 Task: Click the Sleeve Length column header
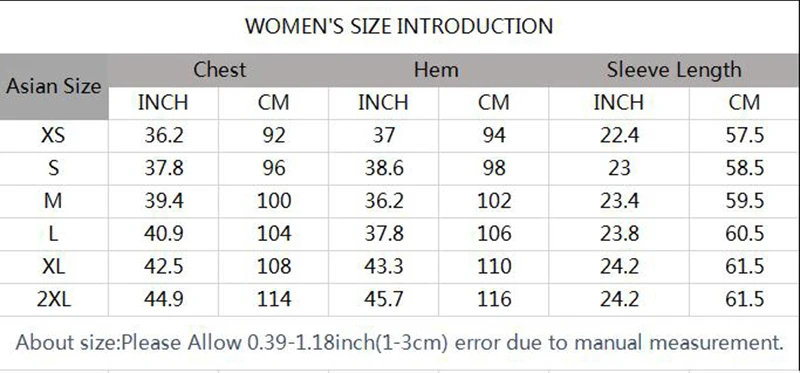tap(674, 70)
